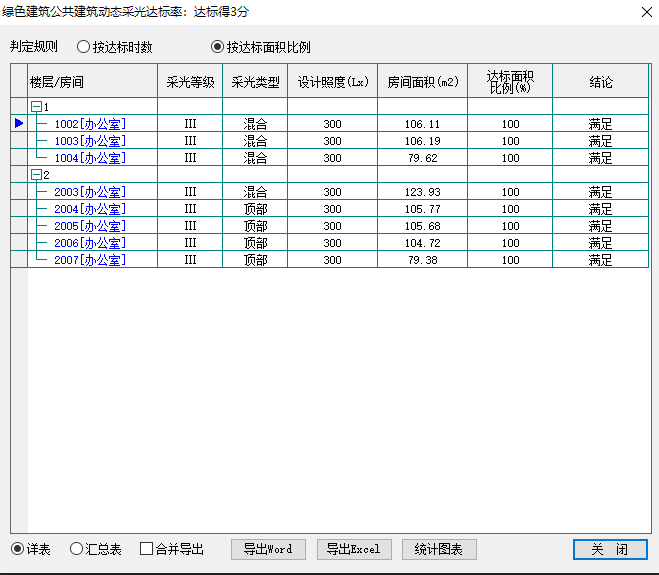Screen dimensions: 659x575
Task: Open room 1003[办公室] link
Action: pyautogui.click(x=90, y=141)
